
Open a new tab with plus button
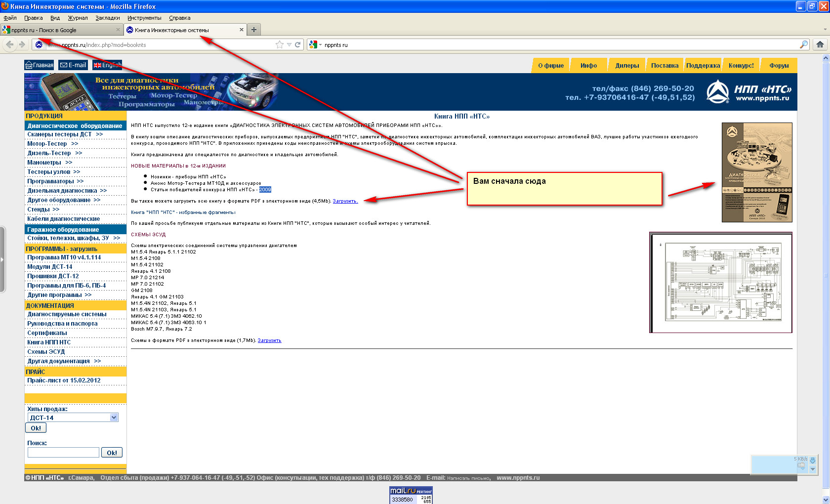pyautogui.click(x=253, y=30)
